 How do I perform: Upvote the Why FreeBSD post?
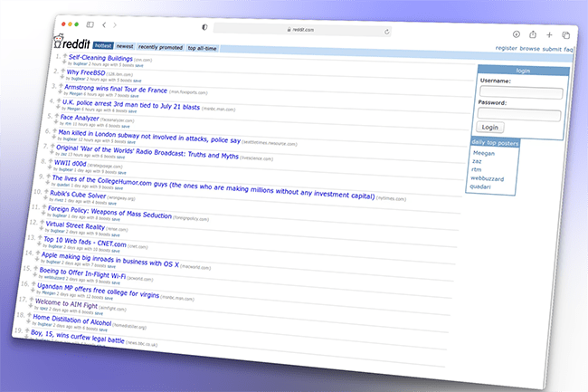[63, 71]
